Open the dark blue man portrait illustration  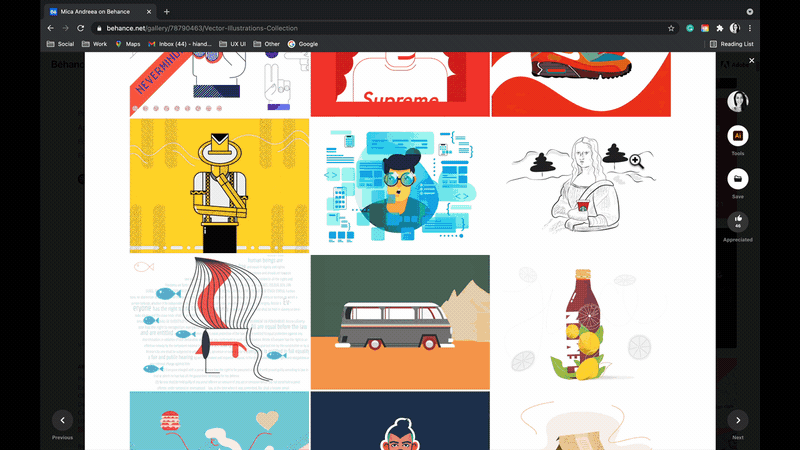coord(400,421)
